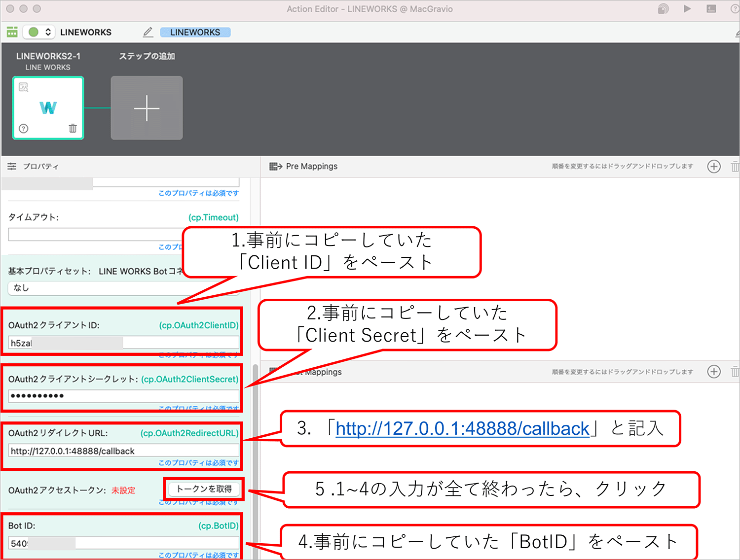Viewport: 740px width, 560px height.
Task: Delete Post Mapping with trash icon
Action: click(x=735, y=372)
